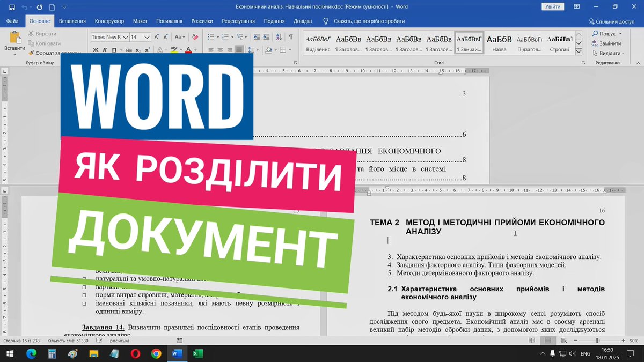Apply the Строгий style
The width and height of the screenshot is (644, 362).
tap(559, 43)
